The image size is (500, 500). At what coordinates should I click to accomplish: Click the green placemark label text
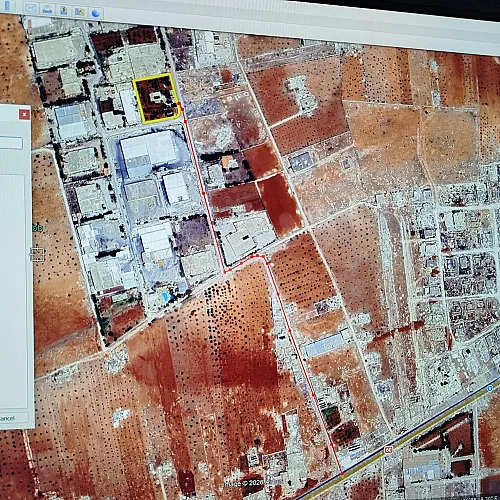click(37, 228)
